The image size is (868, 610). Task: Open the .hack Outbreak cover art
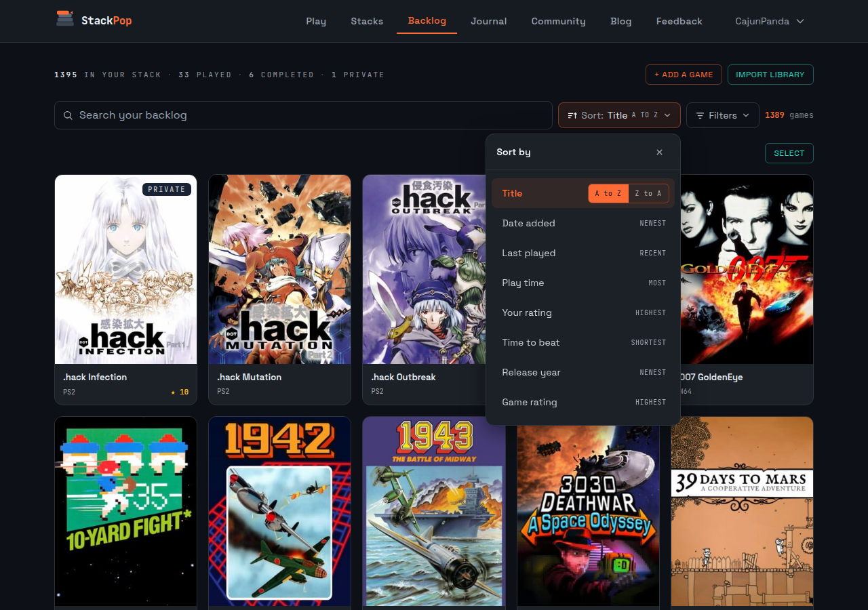pos(425,270)
